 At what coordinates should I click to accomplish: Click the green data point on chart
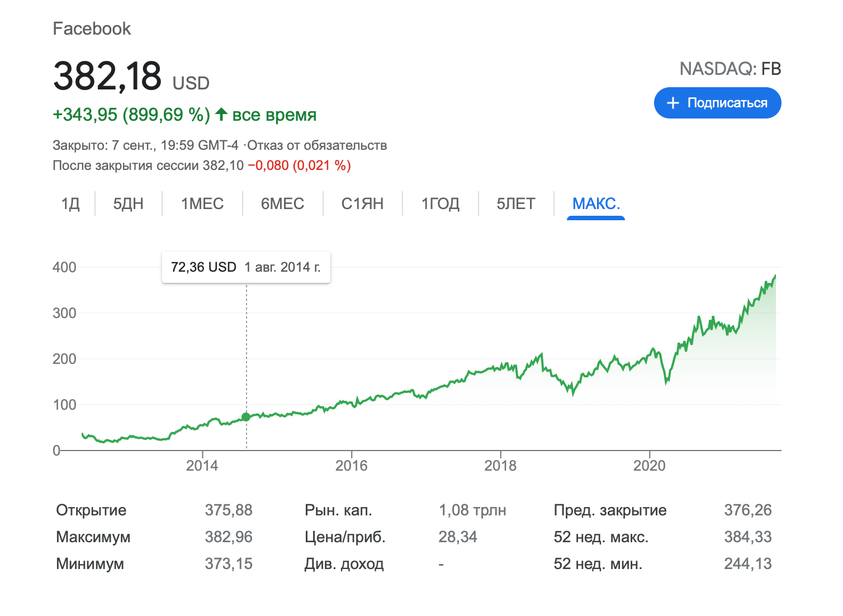246,417
